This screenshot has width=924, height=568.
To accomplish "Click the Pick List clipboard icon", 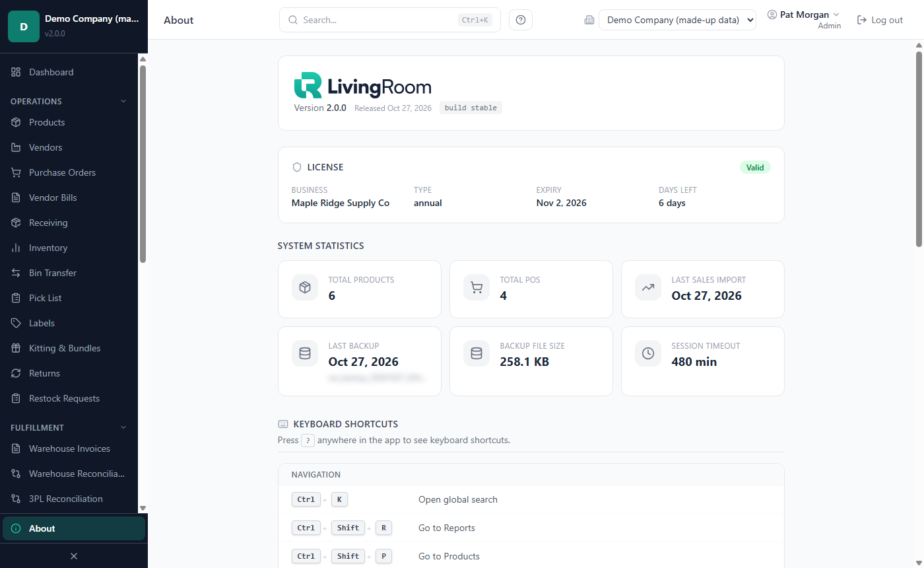I will pyautogui.click(x=16, y=298).
